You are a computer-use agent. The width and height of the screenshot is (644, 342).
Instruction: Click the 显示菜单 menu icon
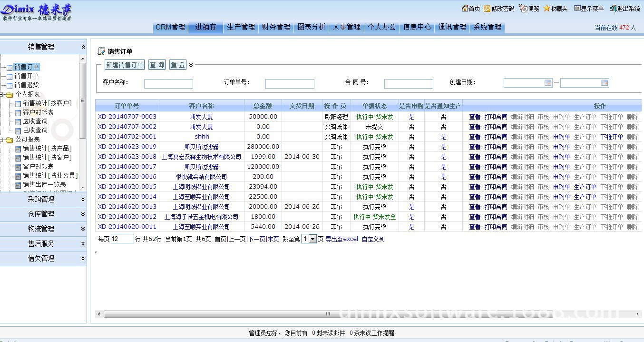click(x=577, y=9)
